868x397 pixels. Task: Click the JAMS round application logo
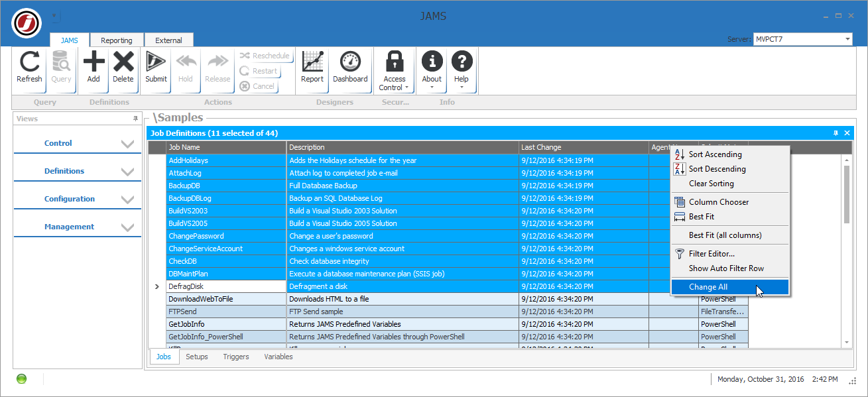tap(27, 23)
